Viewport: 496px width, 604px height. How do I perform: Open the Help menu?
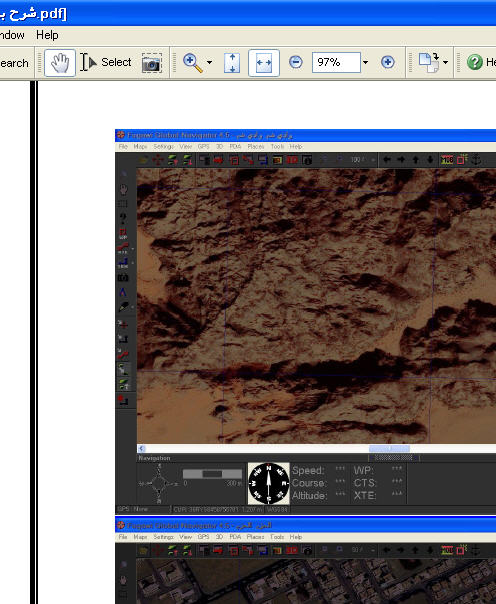point(47,35)
